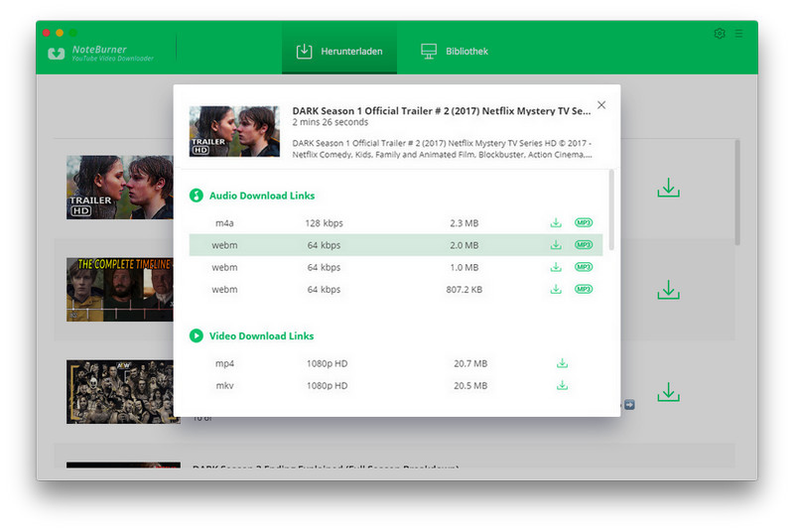
Task: Click the video description text in dialog
Action: 442,149
